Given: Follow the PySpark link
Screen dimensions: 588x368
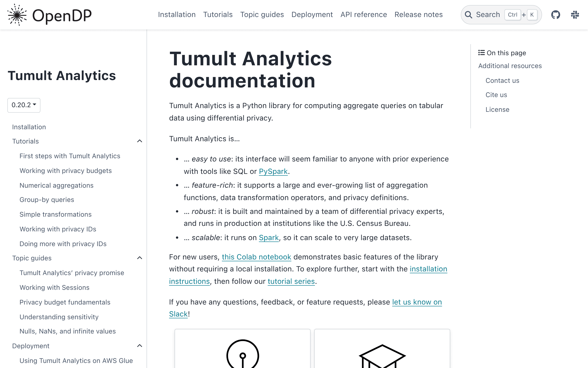Looking at the screenshot, I should (x=273, y=171).
